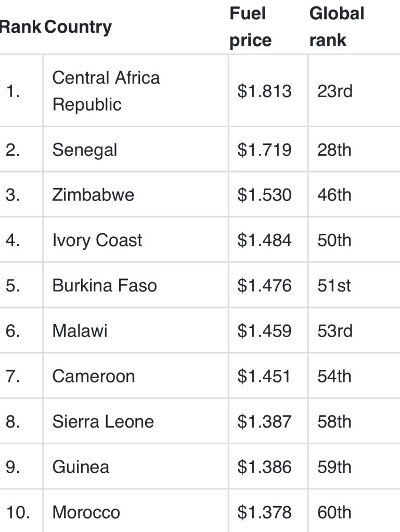Select the Malawi country cell
400x532 pixels.
tap(80, 331)
